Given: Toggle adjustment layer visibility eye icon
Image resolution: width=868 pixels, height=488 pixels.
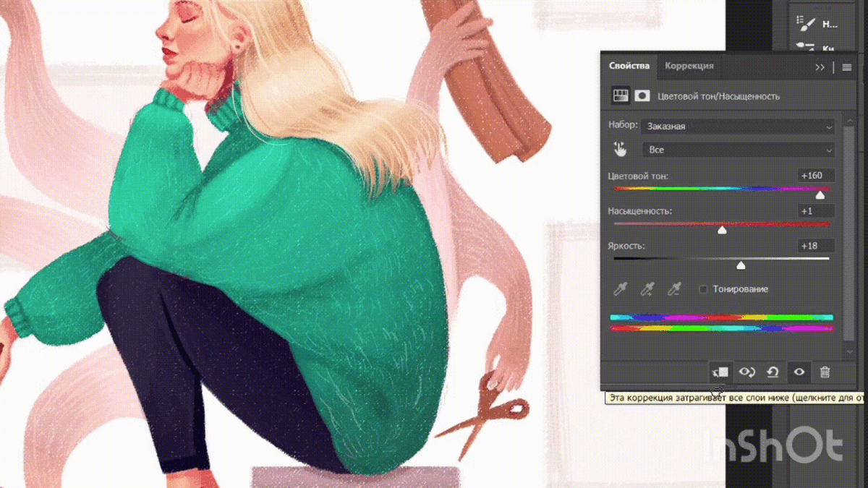Looking at the screenshot, I should tap(799, 372).
